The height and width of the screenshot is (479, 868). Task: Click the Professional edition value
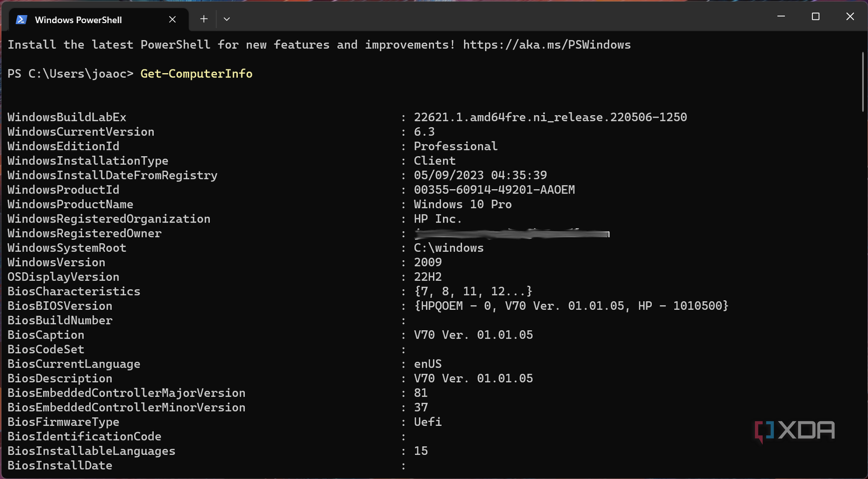coord(456,146)
